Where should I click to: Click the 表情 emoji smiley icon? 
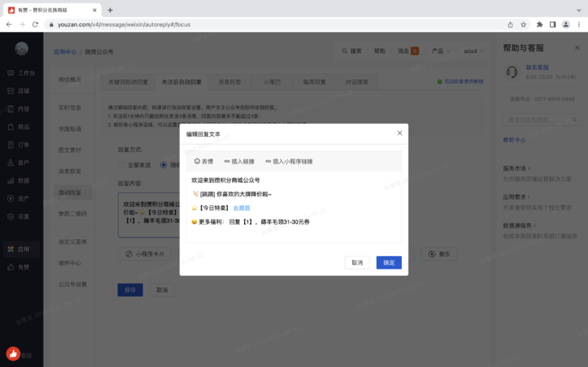click(197, 162)
